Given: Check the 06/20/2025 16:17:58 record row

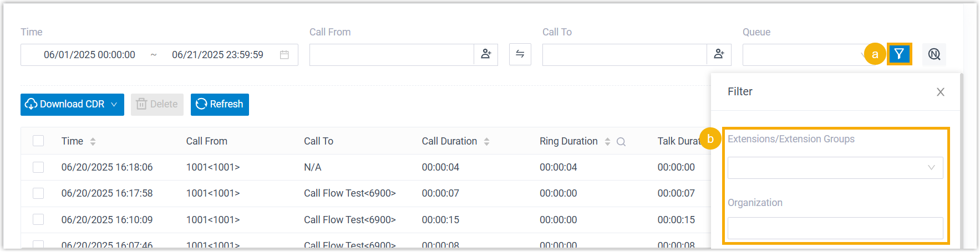Looking at the screenshot, I should tap(38, 193).
